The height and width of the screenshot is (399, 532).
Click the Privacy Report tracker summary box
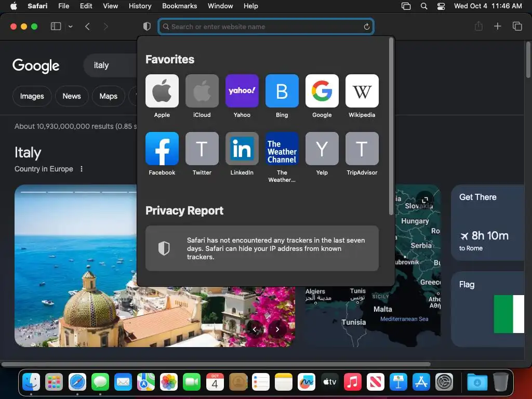point(262,248)
